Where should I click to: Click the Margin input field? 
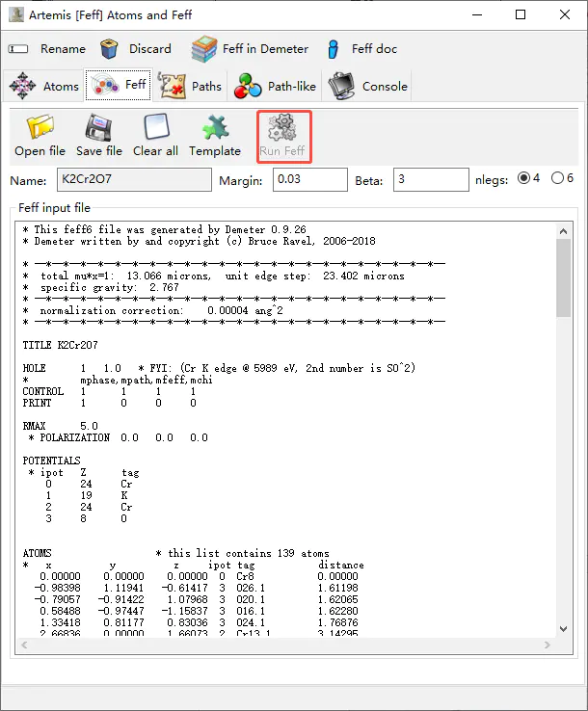tap(309, 179)
